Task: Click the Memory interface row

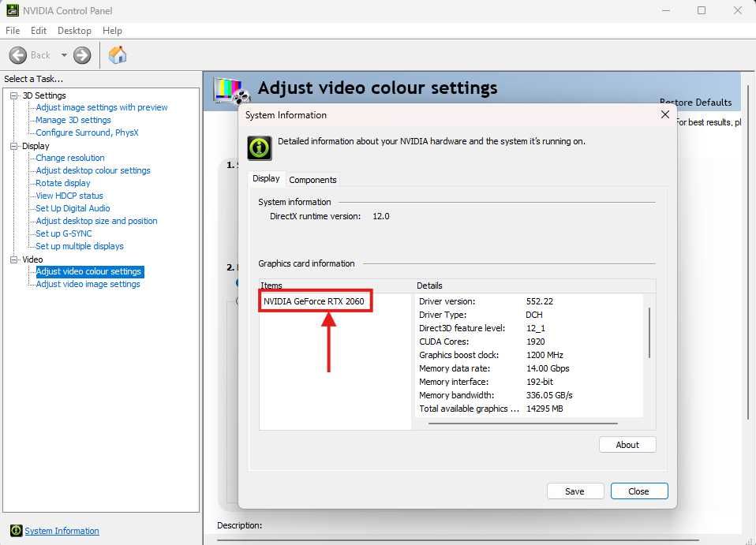Action: (529, 382)
